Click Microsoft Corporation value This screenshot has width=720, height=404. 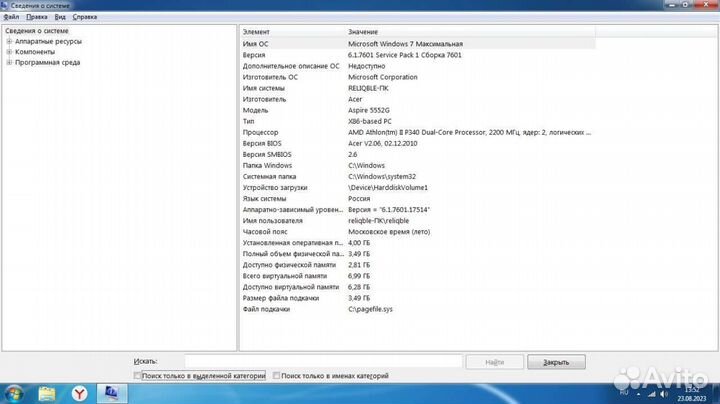[382, 77]
